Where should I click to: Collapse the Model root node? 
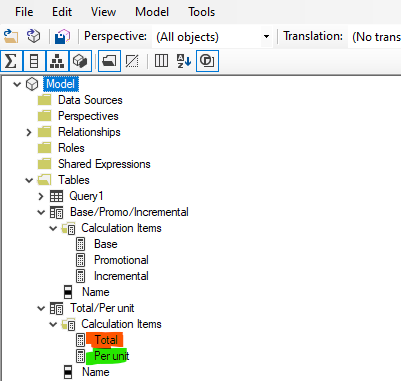[x=17, y=84]
